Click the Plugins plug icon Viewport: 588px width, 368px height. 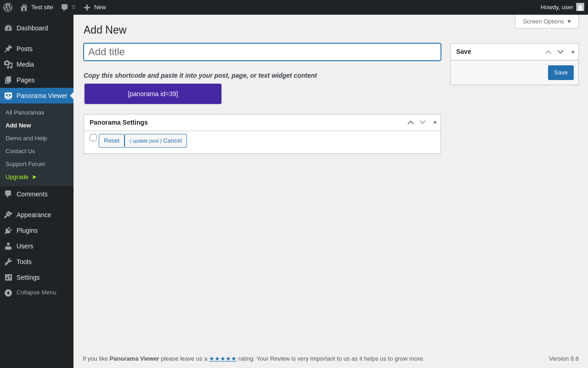pyautogui.click(x=8, y=230)
